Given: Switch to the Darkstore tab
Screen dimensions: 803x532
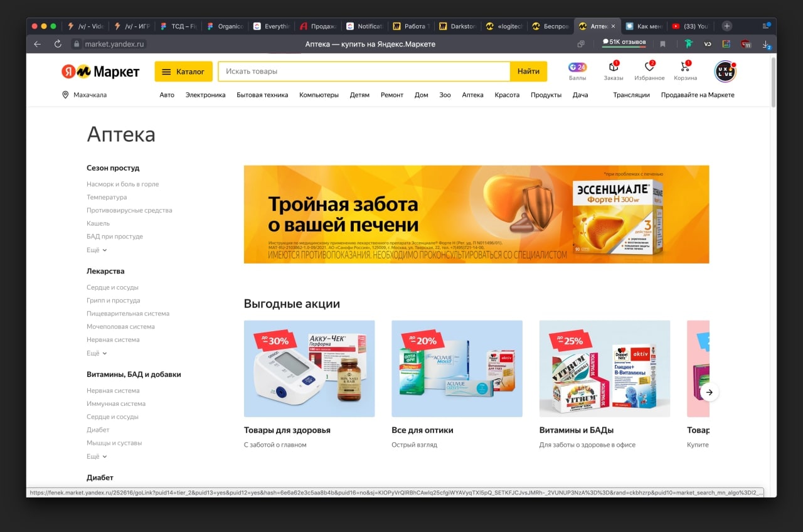Looking at the screenshot, I should pyautogui.click(x=457, y=26).
